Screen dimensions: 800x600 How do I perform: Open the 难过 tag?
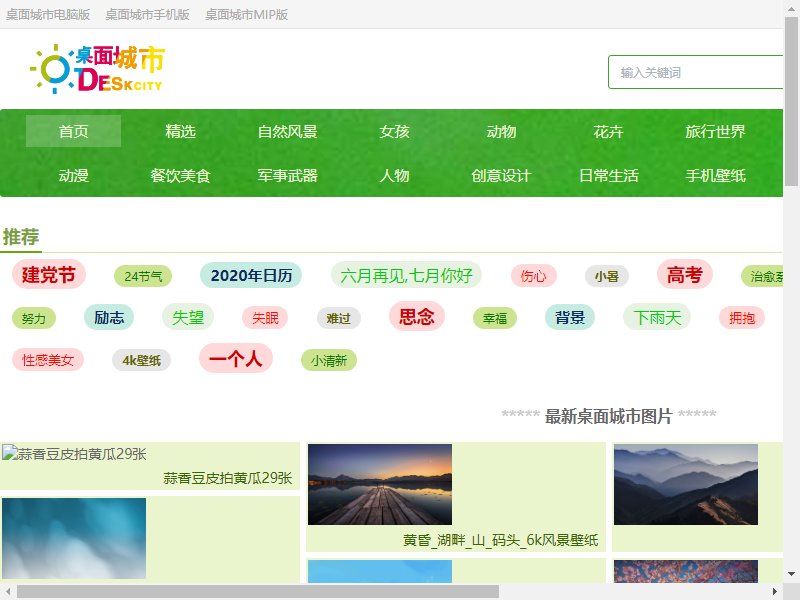pyautogui.click(x=339, y=318)
